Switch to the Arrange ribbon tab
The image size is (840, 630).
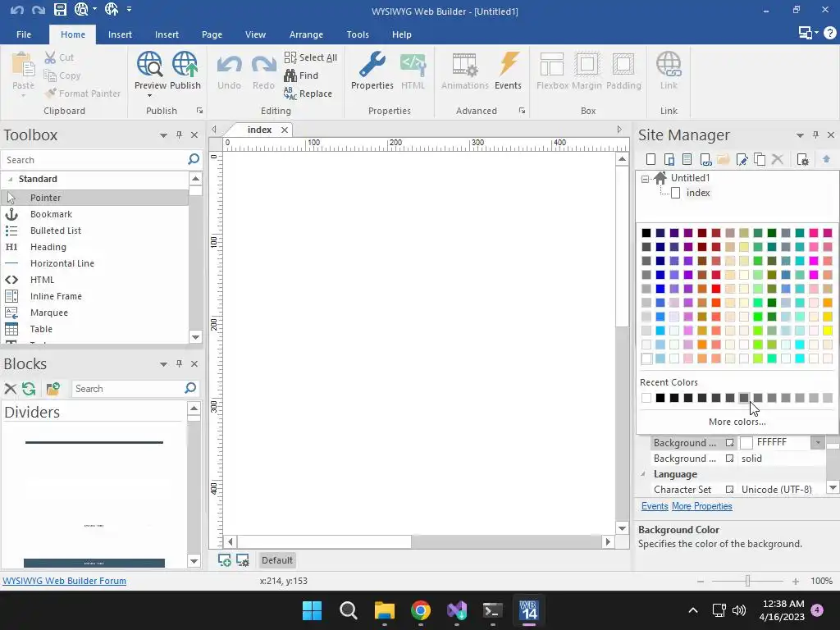[x=307, y=34]
